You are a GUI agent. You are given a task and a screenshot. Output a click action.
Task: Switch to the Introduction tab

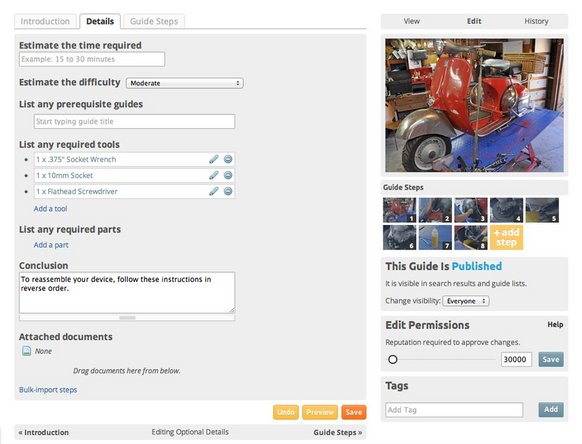[x=45, y=21]
